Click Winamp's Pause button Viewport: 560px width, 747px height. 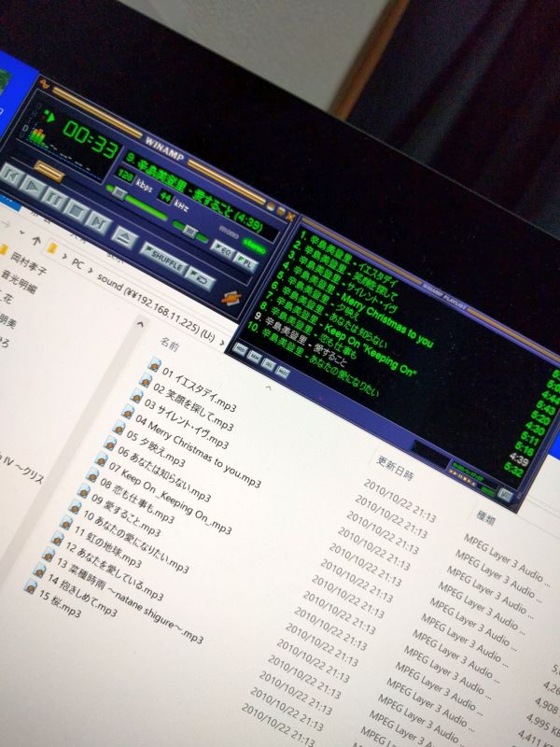pos(56,198)
